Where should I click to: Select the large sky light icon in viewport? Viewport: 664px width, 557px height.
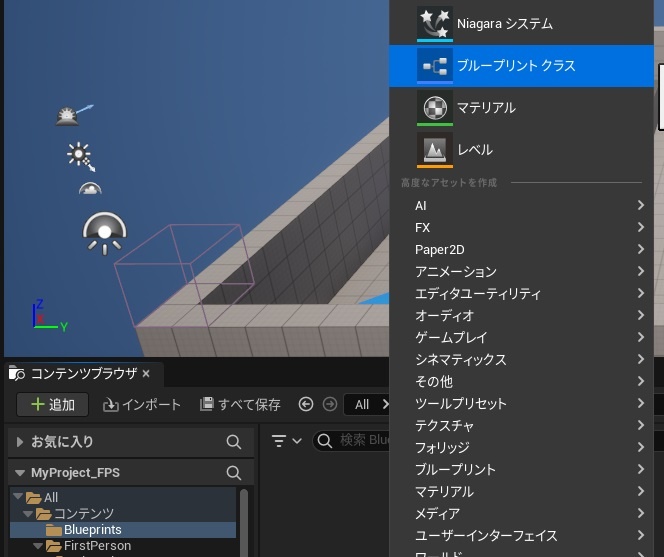pyautogui.click(x=105, y=234)
